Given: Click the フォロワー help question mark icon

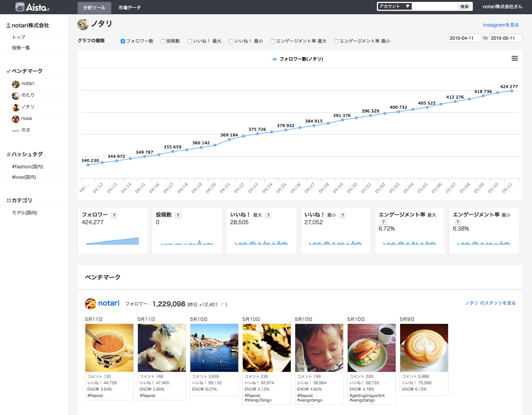Looking at the screenshot, I should (114, 215).
